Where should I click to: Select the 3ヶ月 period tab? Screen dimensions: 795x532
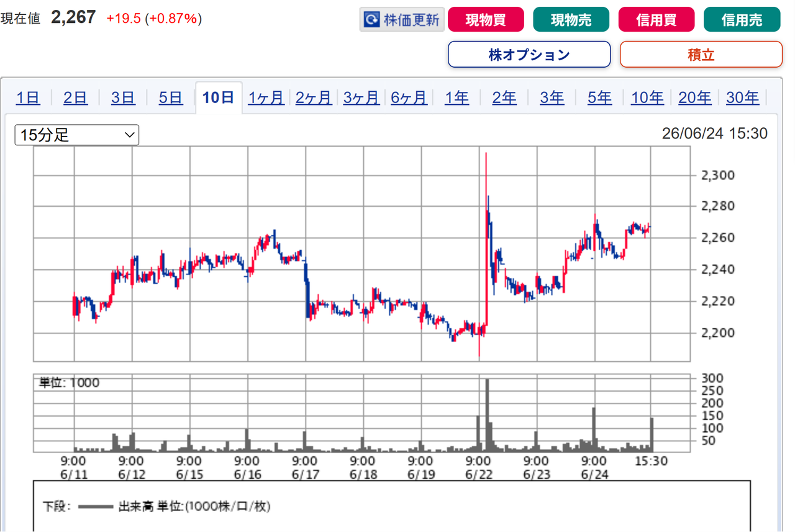361,97
